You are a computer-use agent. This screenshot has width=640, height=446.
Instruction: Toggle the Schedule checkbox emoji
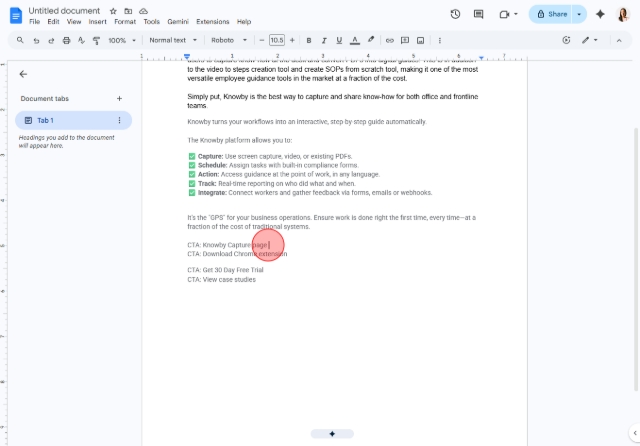click(x=192, y=165)
